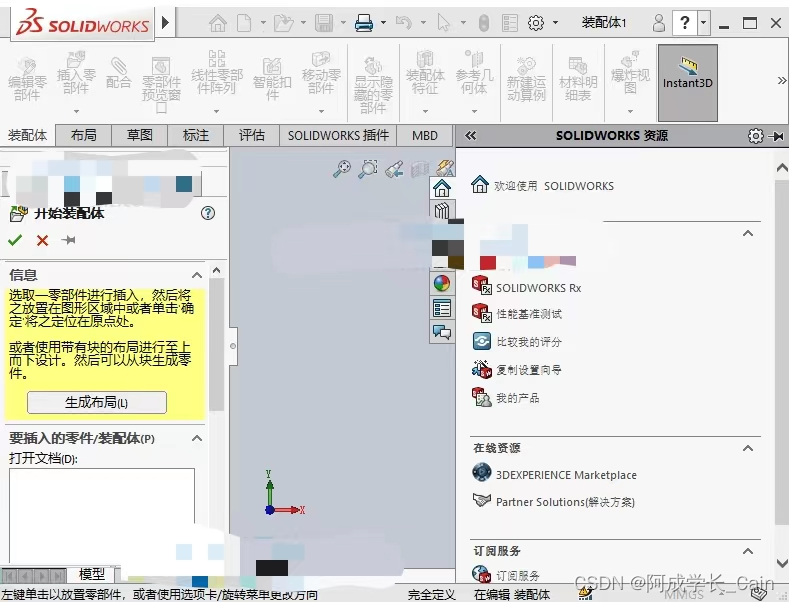The image size is (789, 602).
Task: Click the 打开文档 list box
Action: click(102, 515)
